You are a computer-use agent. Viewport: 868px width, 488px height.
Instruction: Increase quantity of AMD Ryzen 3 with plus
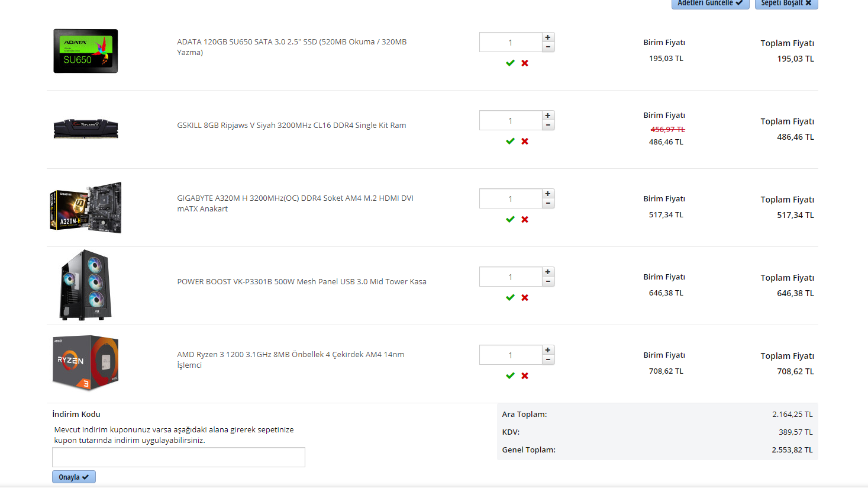(x=548, y=350)
